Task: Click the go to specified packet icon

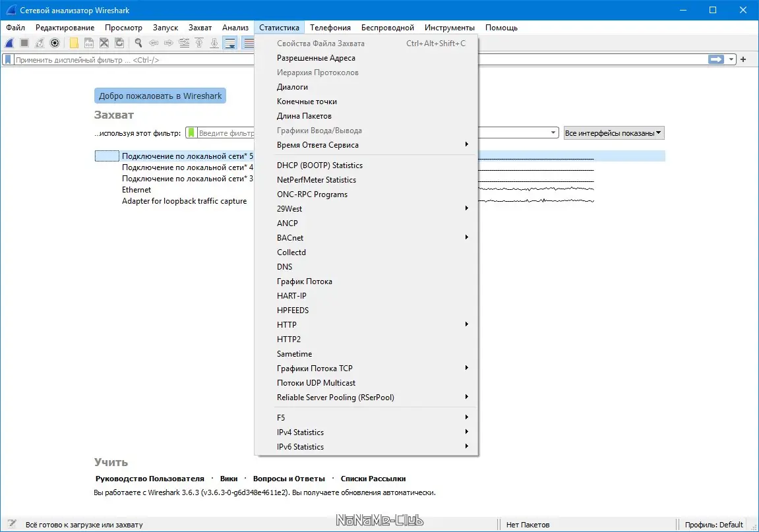Action: tap(184, 43)
